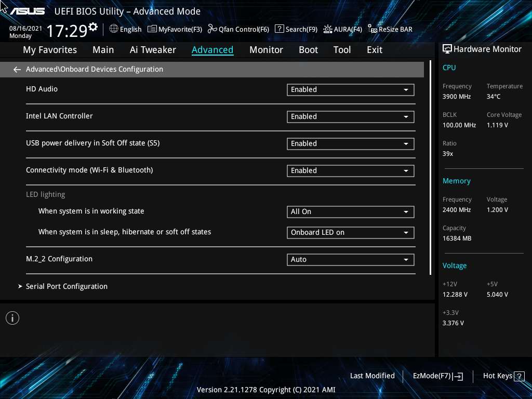This screenshot has width=532, height=399.
Task: Click the Voltage section heading
Action: [454, 265]
